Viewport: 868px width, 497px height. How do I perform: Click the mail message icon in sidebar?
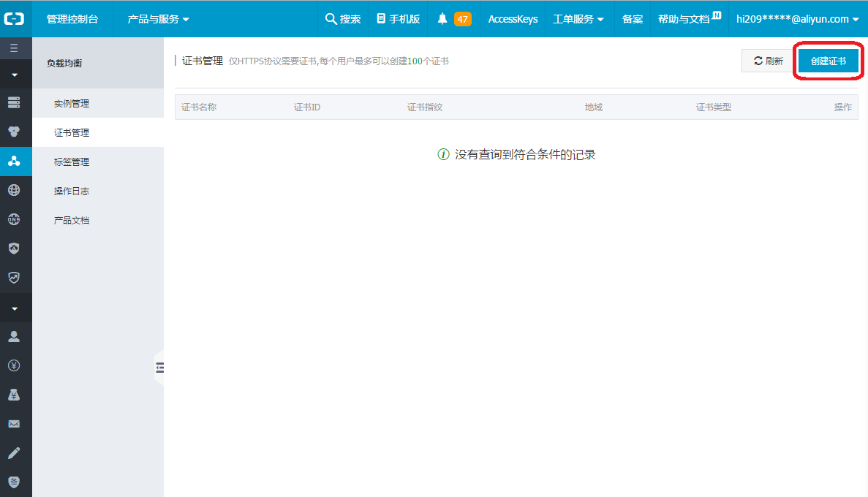[x=15, y=424]
